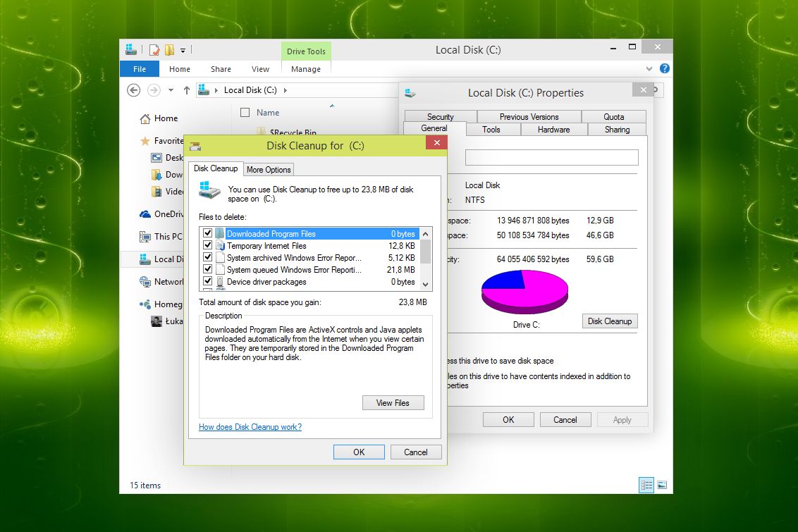Click New folder icon in quick access toolbar
This screenshot has height=532, width=798.
tap(169, 50)
